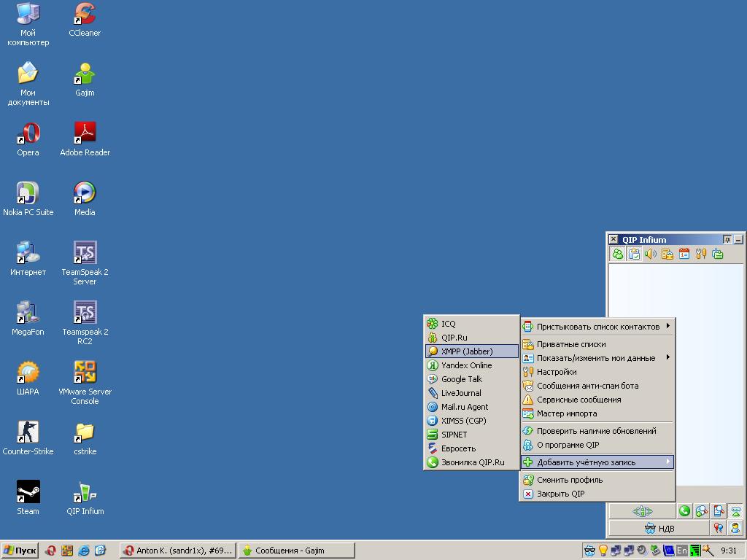Select the Adobe Reader desktop icon
The image size is (747, 560).
click(85, 139)
